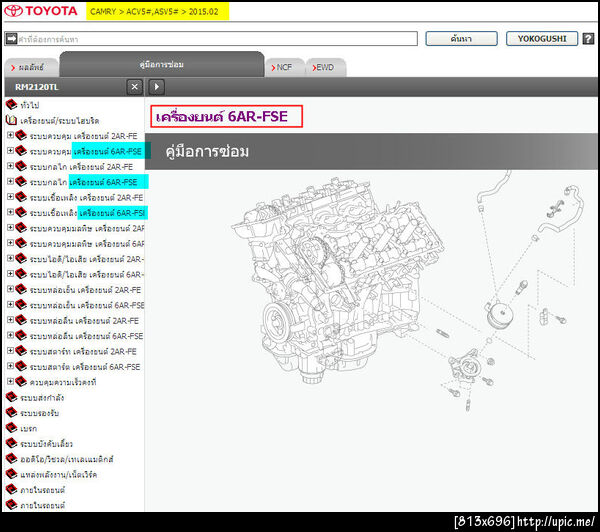Expand the ควบคุมความเร็วคงที่ node
The height and width of the screenshot is (532, 600).
(10, 381)
